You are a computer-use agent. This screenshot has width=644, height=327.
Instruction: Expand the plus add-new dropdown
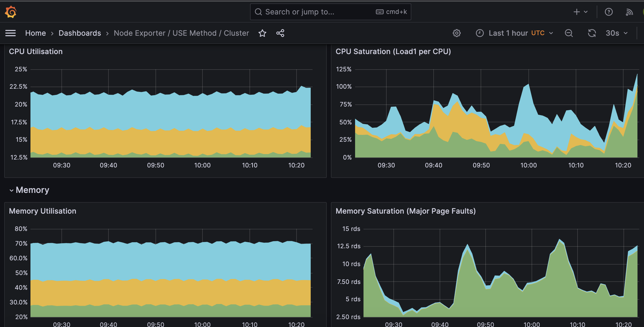[x=580, y=12]
